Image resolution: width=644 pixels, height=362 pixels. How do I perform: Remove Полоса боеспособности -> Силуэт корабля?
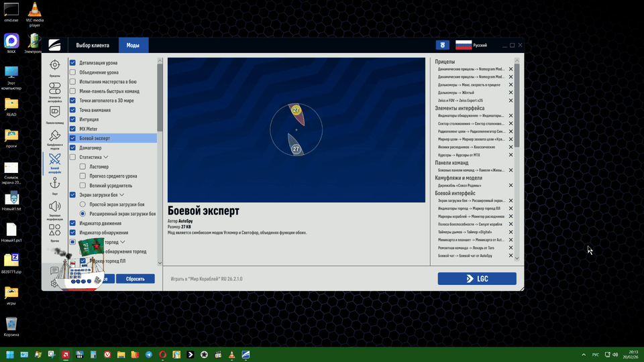coord(511,224)
